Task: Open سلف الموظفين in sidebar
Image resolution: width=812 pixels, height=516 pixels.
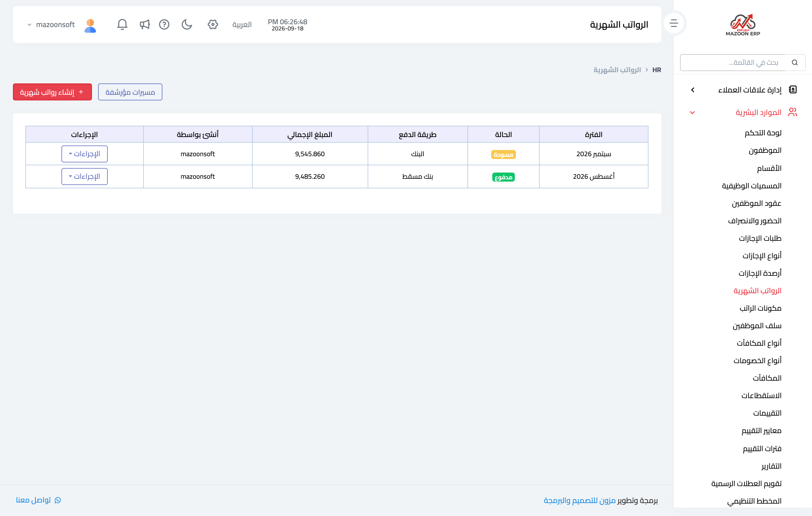Action: click(x=757, y=326)
